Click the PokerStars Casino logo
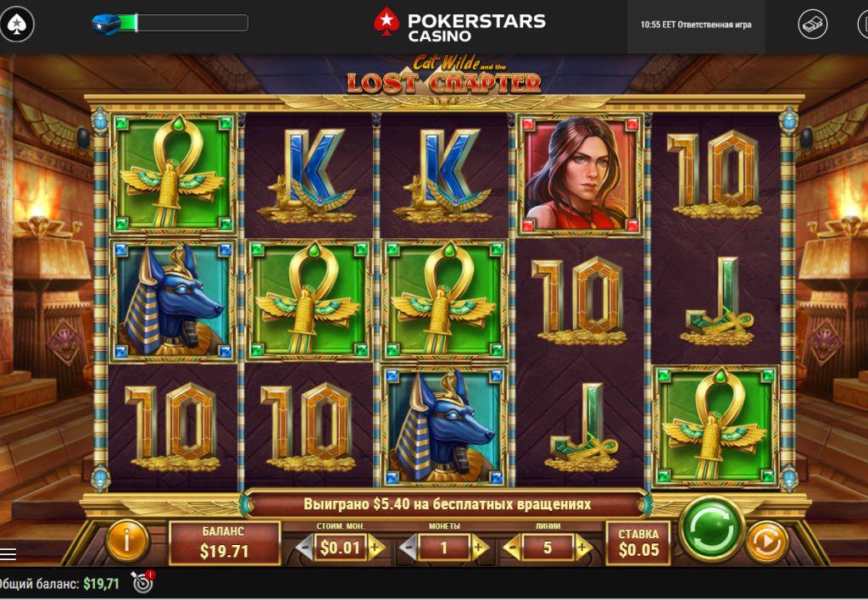 [x=459, y=25]
